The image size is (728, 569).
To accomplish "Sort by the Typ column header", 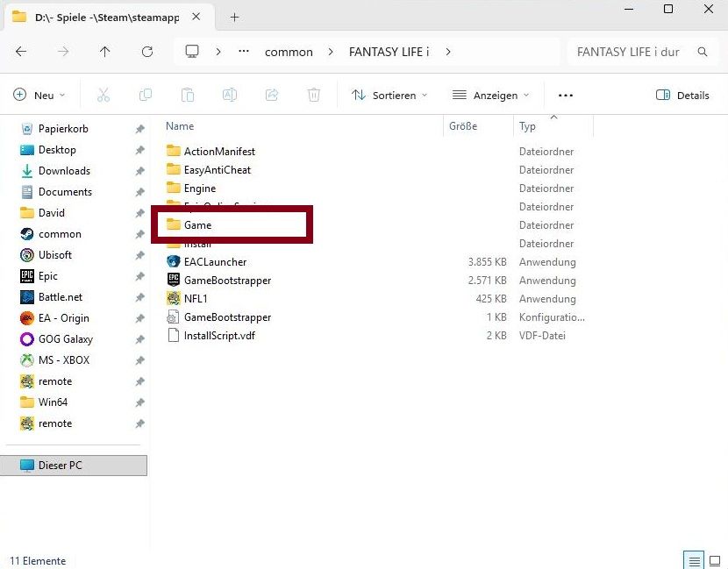I will [x=527, y=126].
